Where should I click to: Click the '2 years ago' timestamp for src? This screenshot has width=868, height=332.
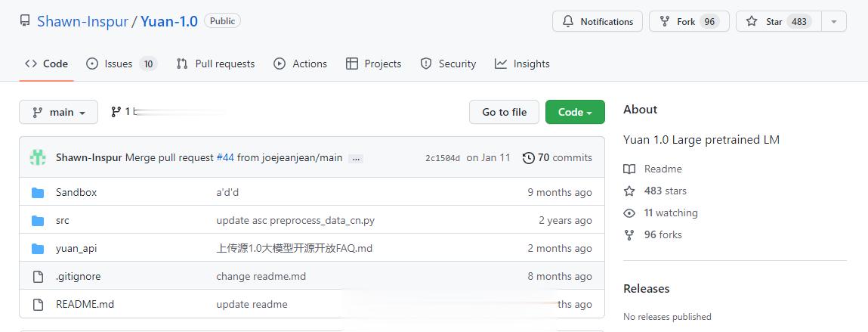pyautogui.click(x=566, y=221)
